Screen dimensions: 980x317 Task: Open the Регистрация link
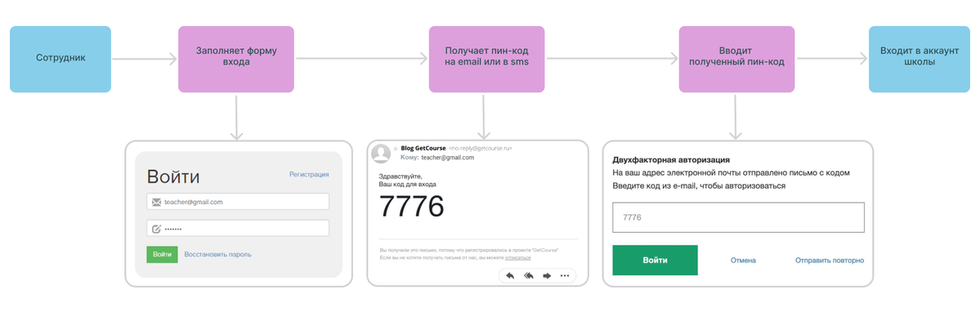point(309,175)
